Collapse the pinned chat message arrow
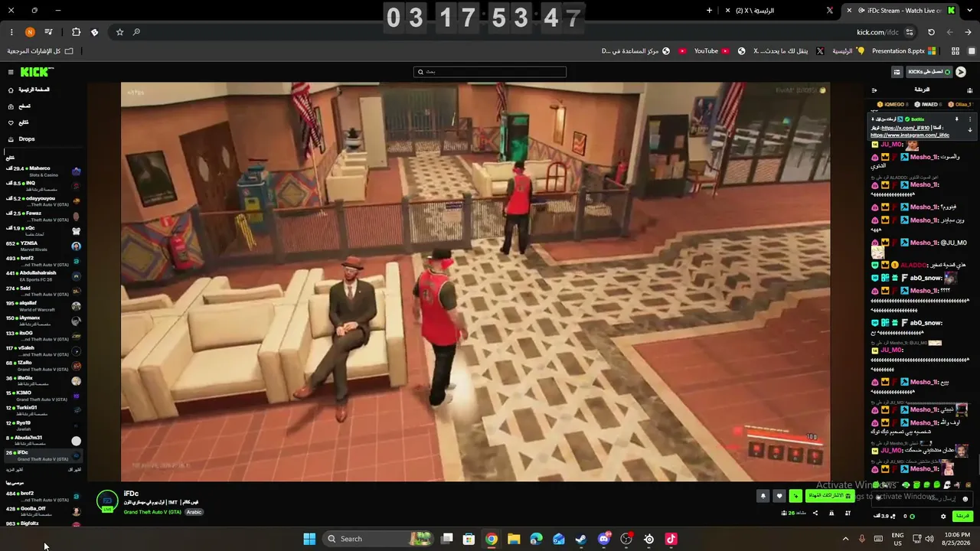The height and width of the screenshot is (551, 980). (x=970, y=130)
